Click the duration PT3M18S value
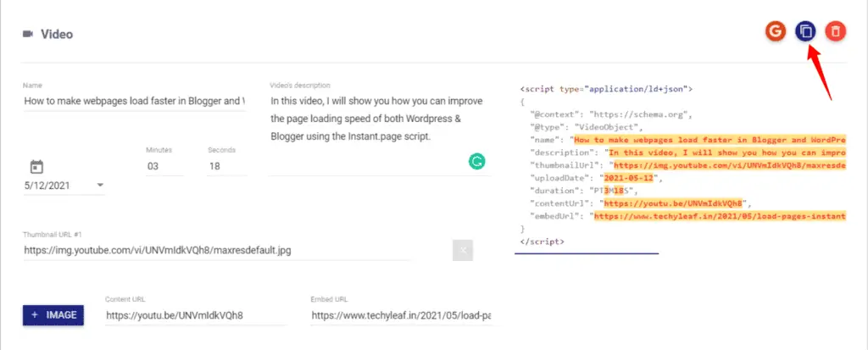868x350 pixels. (x=614, y=191)
